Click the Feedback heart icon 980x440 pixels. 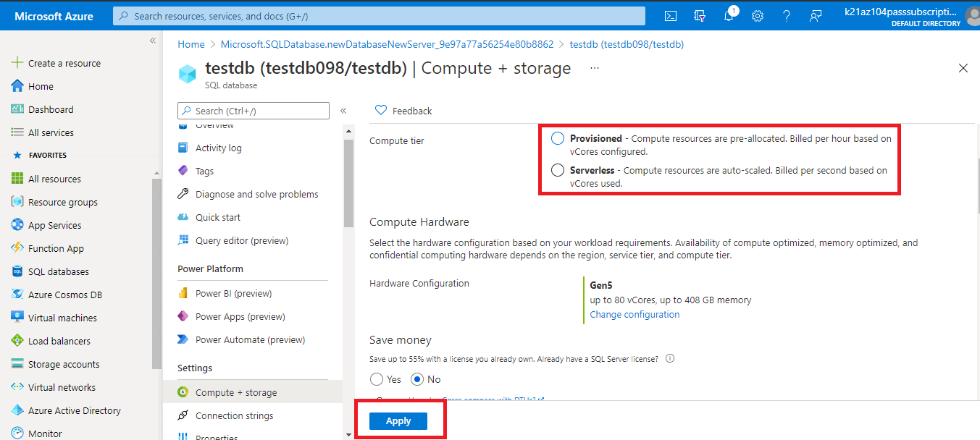pyautogui.click(x=381, y=111)
